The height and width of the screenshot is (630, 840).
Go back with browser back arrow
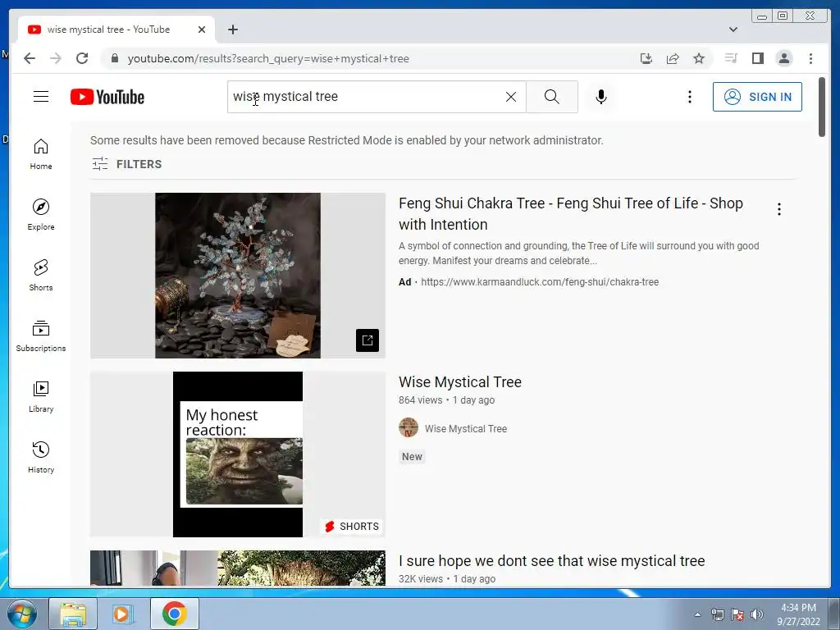click(x=30, y=58)
